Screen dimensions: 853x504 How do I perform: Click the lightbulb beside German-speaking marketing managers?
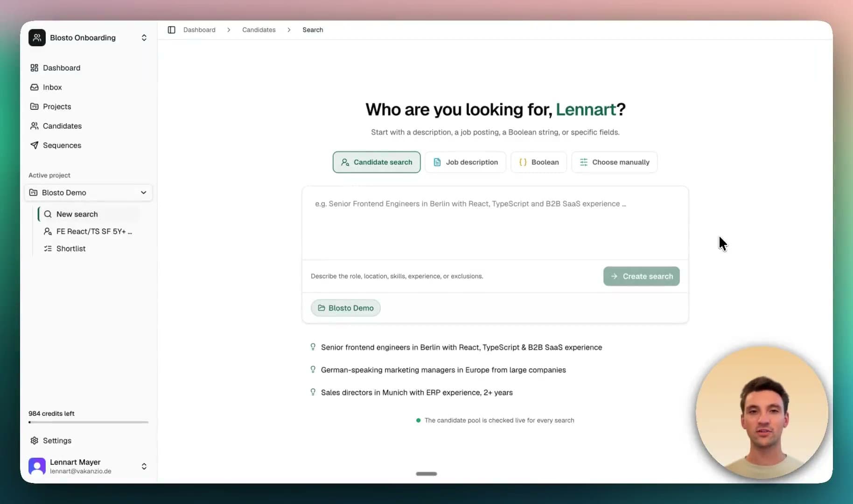pyautogui.click(x=313, y=370)
